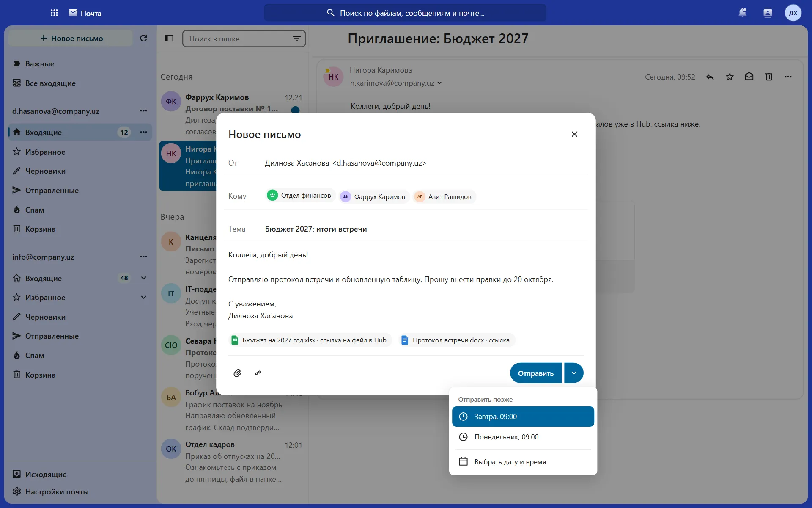Open Бюджет на 2027 год.xlsx attachment link
Screen dimensions: 812x508
tap(310, 340)
